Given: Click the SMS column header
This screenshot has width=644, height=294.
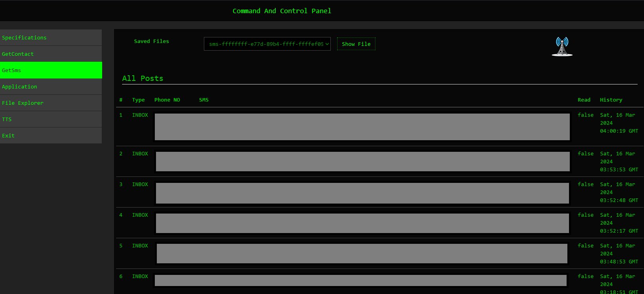Looking at the screenshot, I should [204, 100].
